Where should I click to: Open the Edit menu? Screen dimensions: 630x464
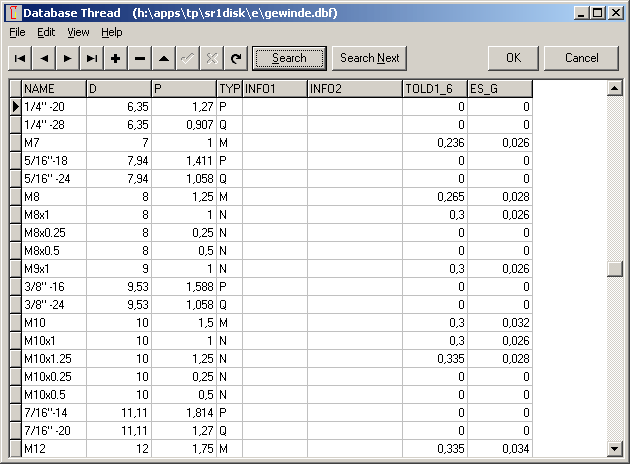(x=46, y=32)
